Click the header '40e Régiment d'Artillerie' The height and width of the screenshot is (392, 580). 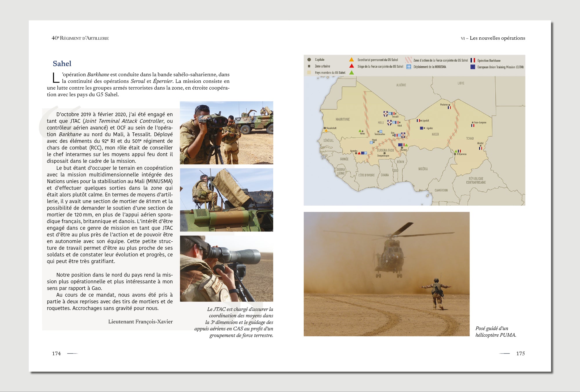[80, 38]
